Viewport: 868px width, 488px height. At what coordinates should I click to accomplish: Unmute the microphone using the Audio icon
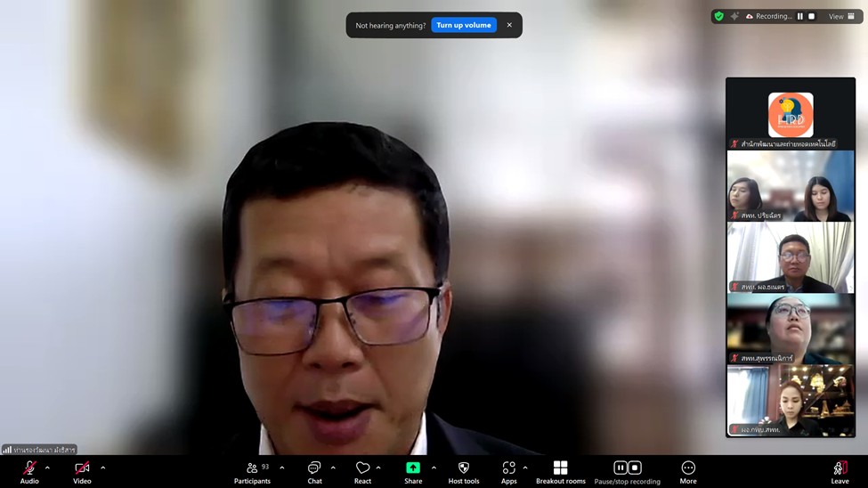29,468
